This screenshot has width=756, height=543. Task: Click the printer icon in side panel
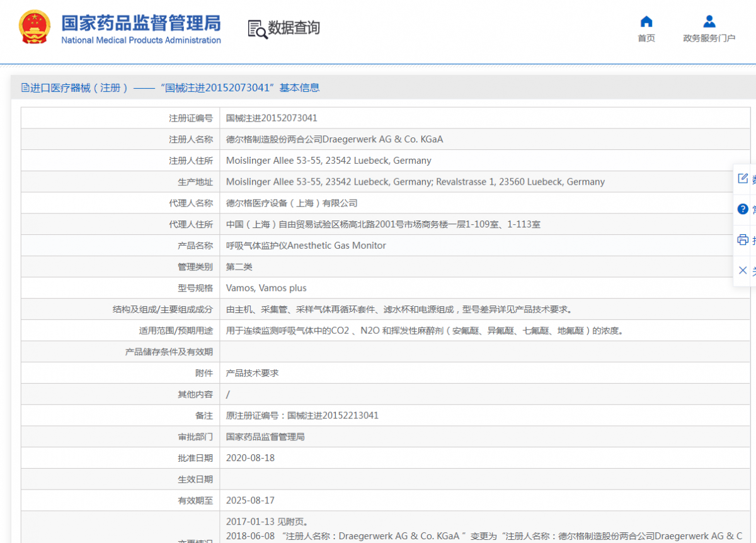pyautogui.click(x=743, y=239)
